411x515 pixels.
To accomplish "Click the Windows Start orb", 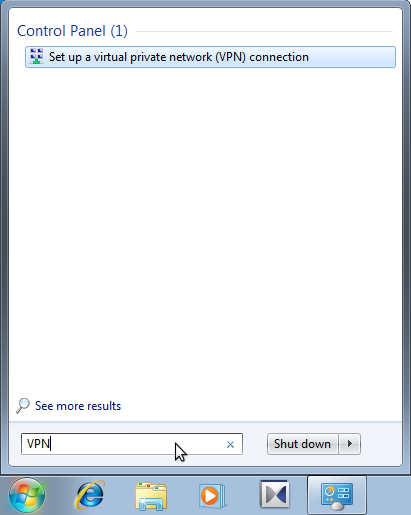I will tap(27, 496).
